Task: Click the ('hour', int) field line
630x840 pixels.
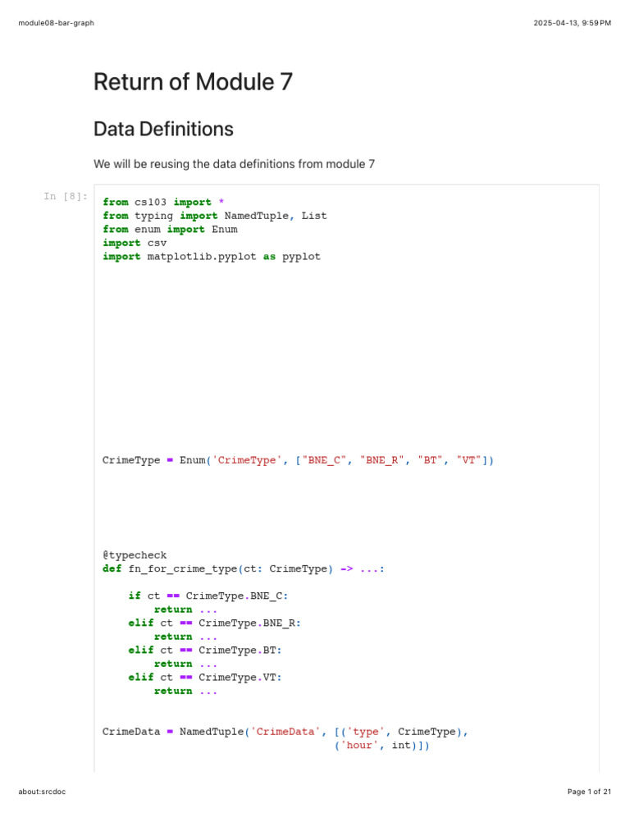Action: click(382, 746)
